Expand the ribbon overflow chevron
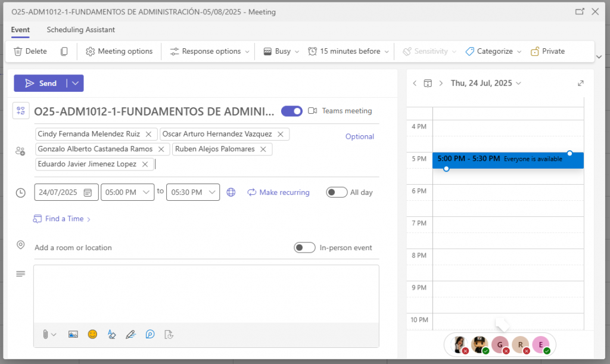 tap(599, 57)
